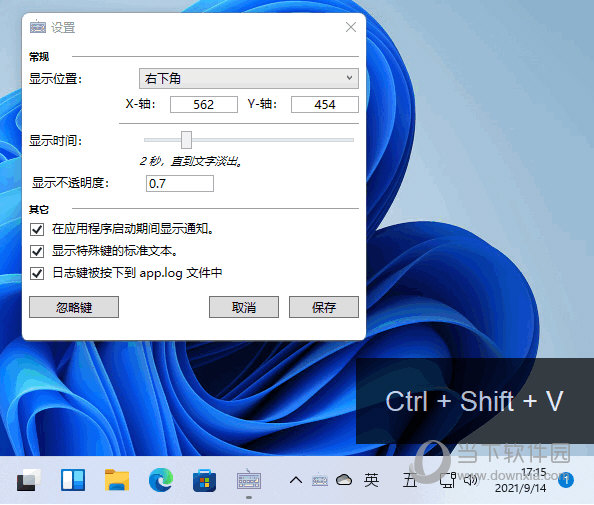The height and width of the screenshot is (505, 594).
Task: Expand the display position dropdown
Action: pyautogui.click(x=249, y=78)
